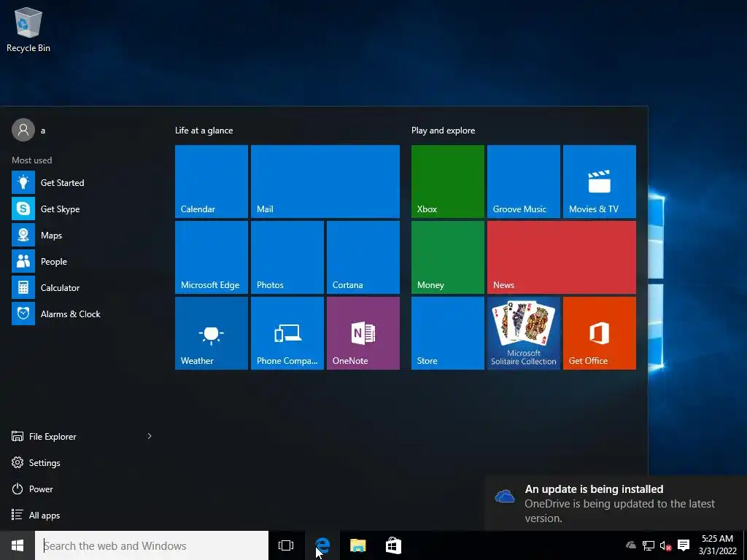Image resolution: width=747 pixels, height=560 pixels.
Task: Launch Calculator from Most used
Action: (x=81, y=287)
